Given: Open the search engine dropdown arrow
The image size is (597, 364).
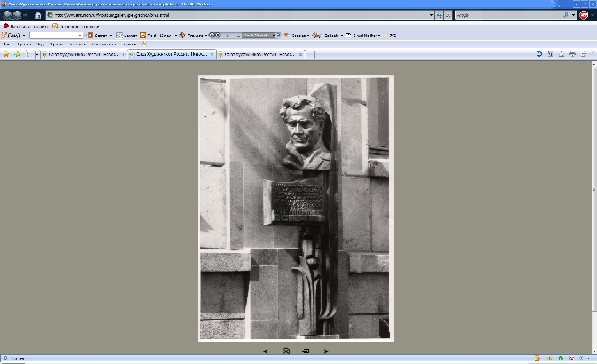Looking at the screenshot, I should coord(573,15).
